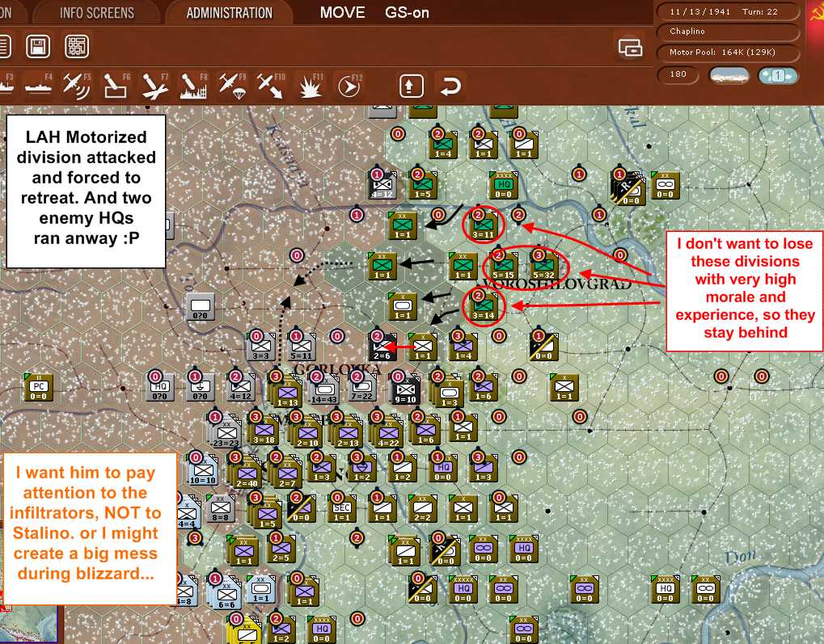Click the Soviet hammer and sickle flag
Image resolution: width=824 pixels, height=644 pixels.
point(816,14)
